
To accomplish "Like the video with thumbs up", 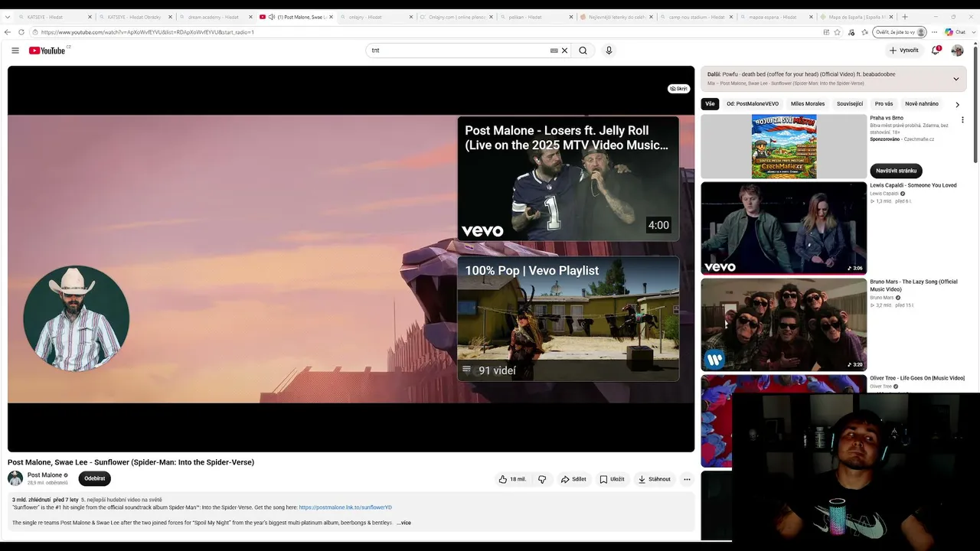I will point(503,479).
